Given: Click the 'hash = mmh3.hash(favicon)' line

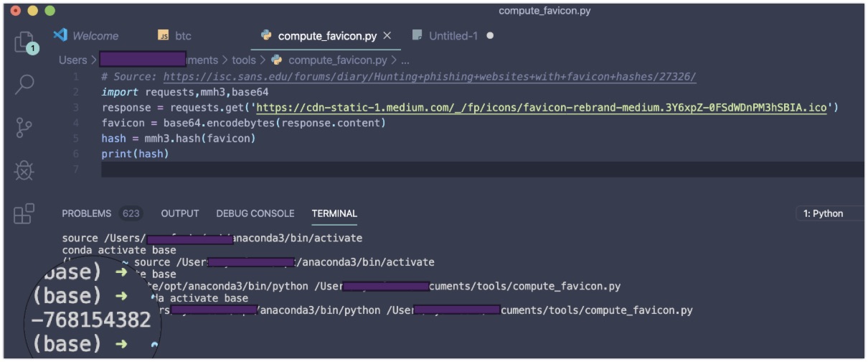Looking at the screenshot, I should pyautogui.click(x=179, y=138).
